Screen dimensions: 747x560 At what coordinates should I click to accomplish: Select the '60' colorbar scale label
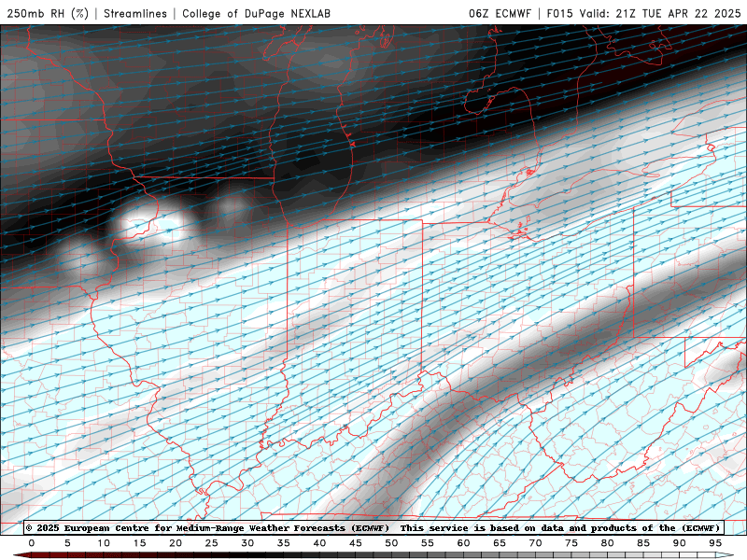click(463, 543)
